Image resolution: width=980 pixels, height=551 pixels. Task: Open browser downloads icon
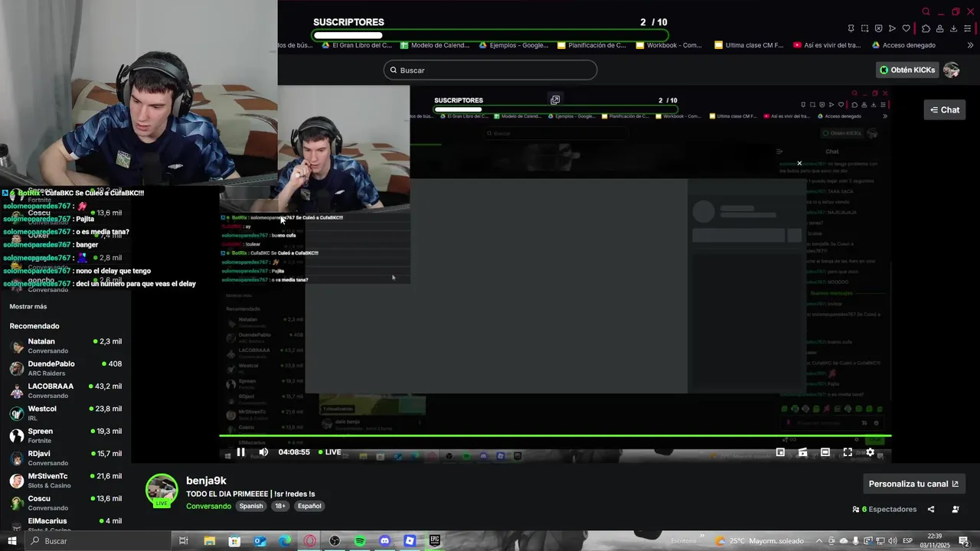(x=953, y=28)
